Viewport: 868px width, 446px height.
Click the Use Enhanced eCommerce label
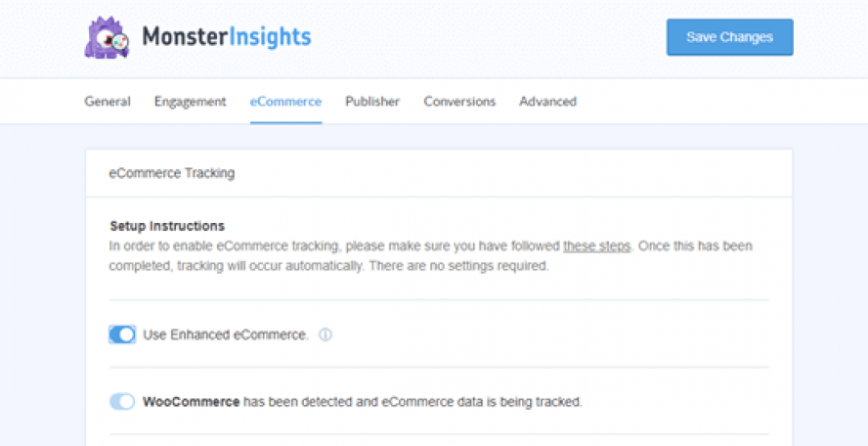click(x=226, y=335)
